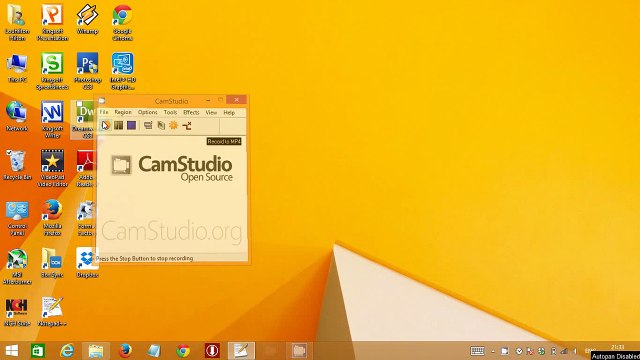Select the Winamp desktop shortcut
Image resolution: width=640 pixels, height=360 pixels.
pyautogui.click(x=87, y=20)
